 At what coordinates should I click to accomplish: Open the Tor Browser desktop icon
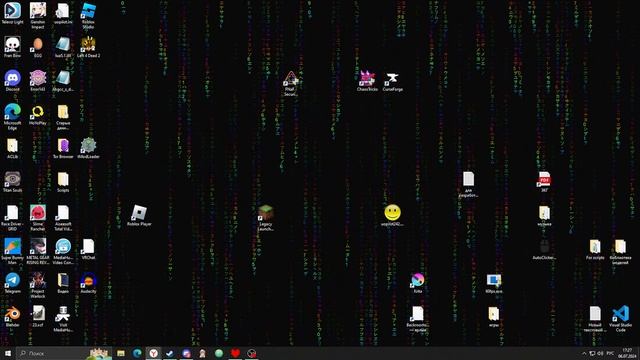pyautogui.click(x=63, y=148)
